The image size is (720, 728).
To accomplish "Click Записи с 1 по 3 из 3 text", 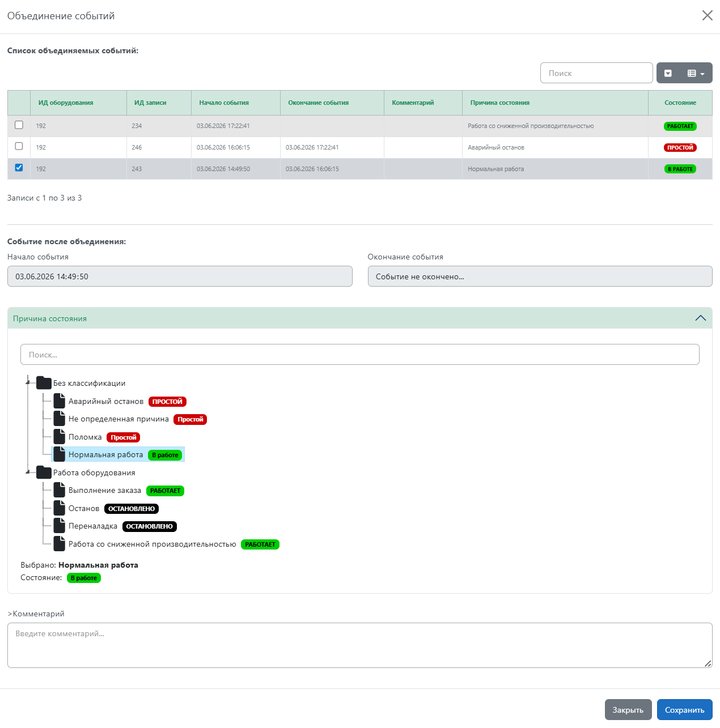I will [44, 198].
